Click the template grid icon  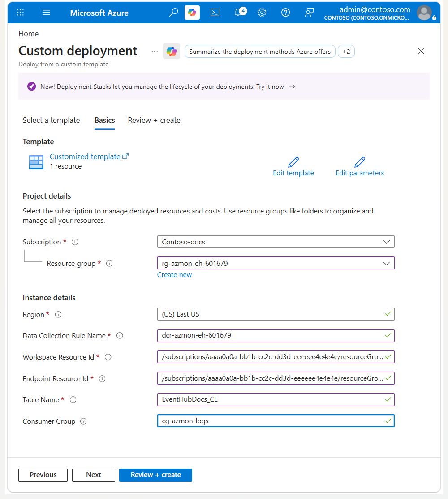click(36, 162)
